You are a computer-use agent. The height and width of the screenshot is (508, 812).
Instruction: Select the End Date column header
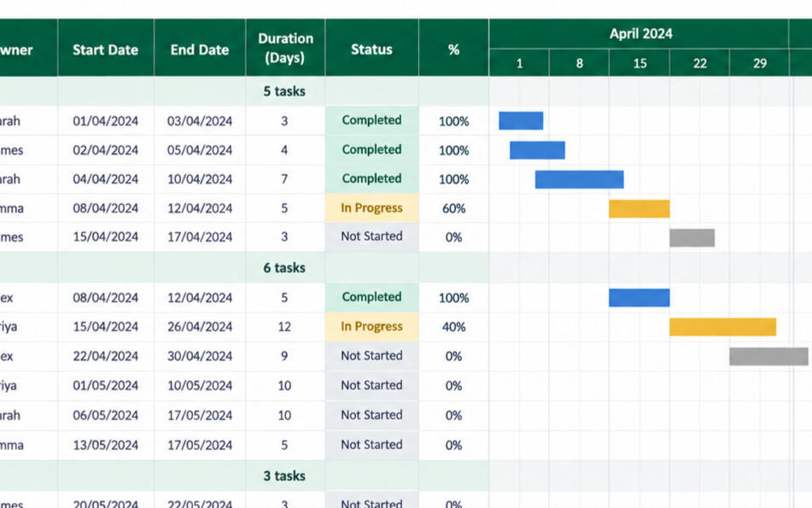tap(200, 48)
